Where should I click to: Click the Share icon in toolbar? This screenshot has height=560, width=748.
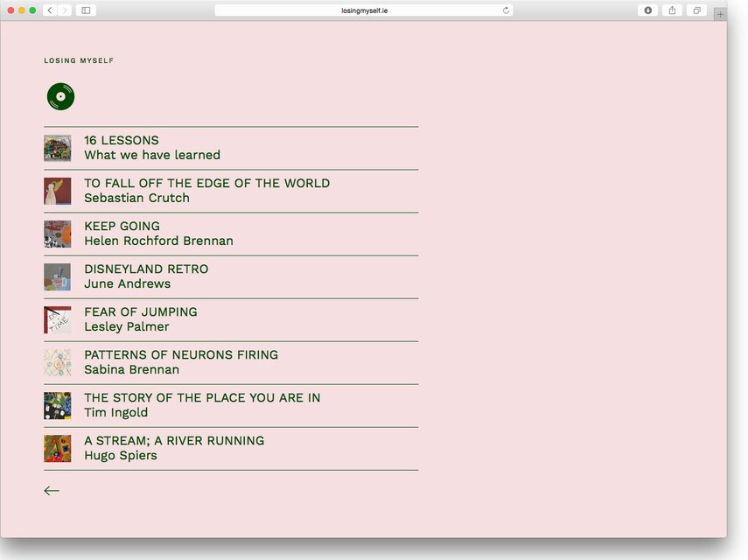672,10
